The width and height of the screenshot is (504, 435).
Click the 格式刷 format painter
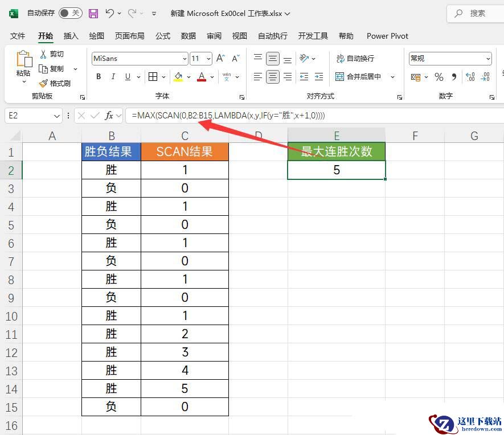55,84
